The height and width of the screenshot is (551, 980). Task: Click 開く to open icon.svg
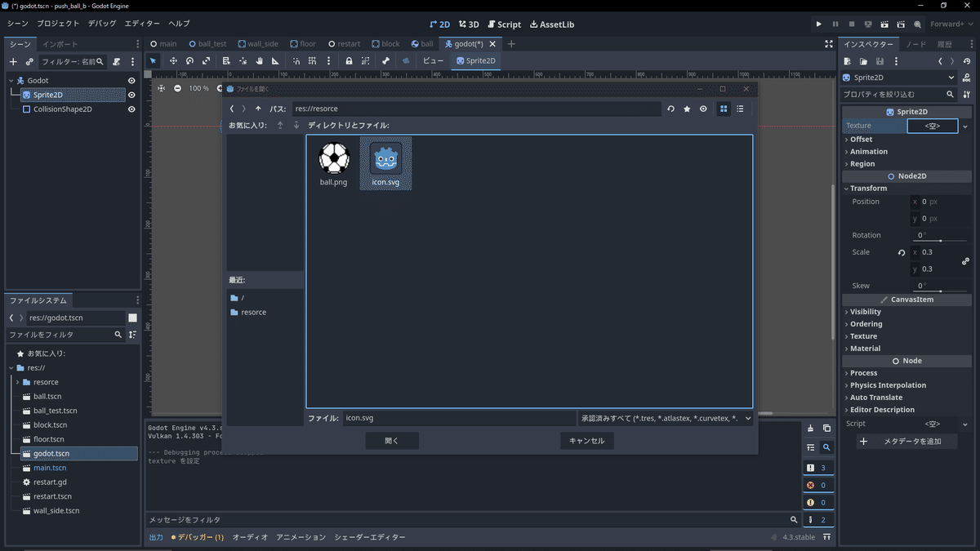[x=392, y=440]
